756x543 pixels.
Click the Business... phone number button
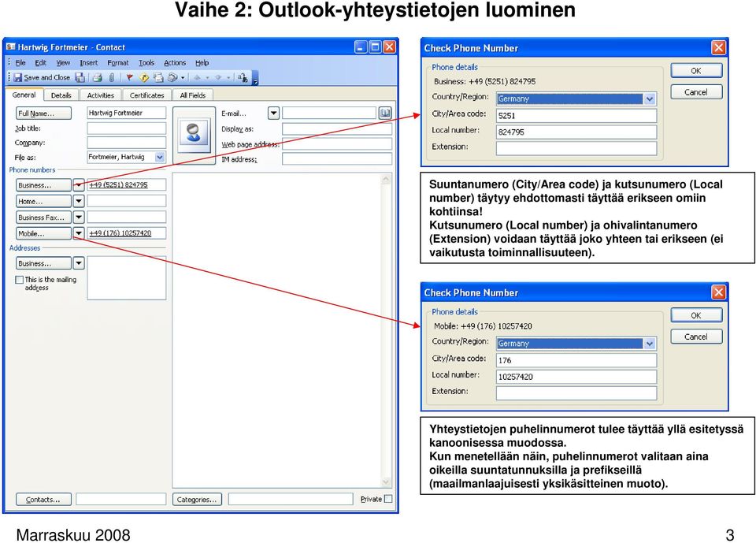pos(43,185)
